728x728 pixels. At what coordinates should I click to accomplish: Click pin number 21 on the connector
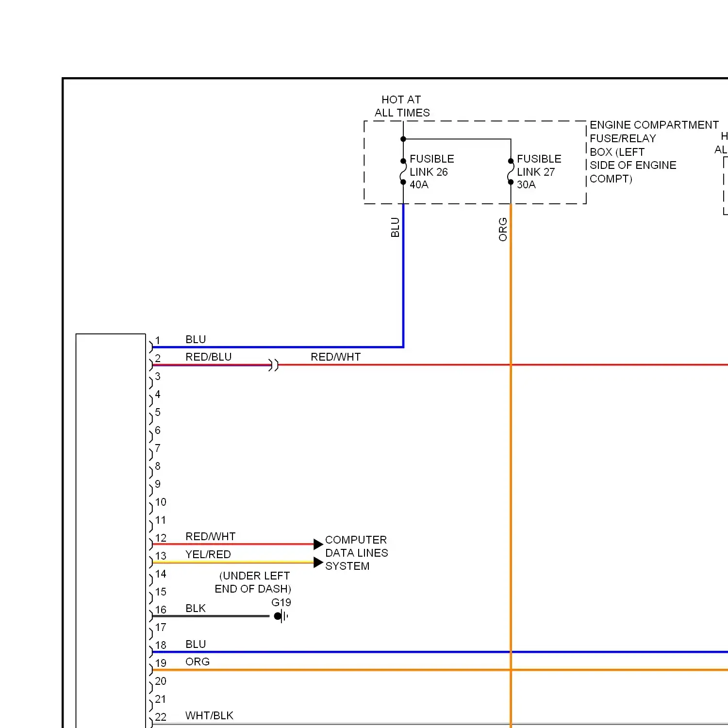(x=161, y=699)
